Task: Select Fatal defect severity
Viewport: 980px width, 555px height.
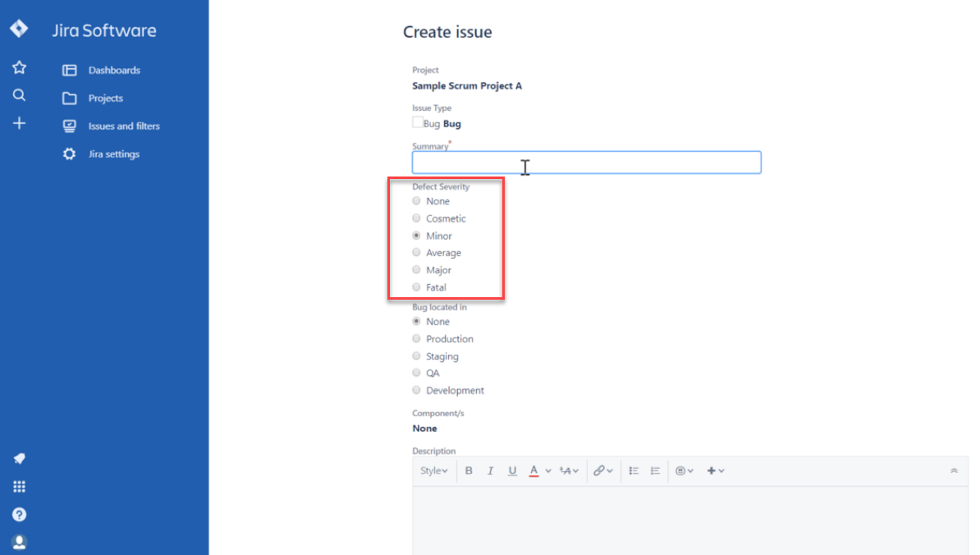Action: point(416,287)
